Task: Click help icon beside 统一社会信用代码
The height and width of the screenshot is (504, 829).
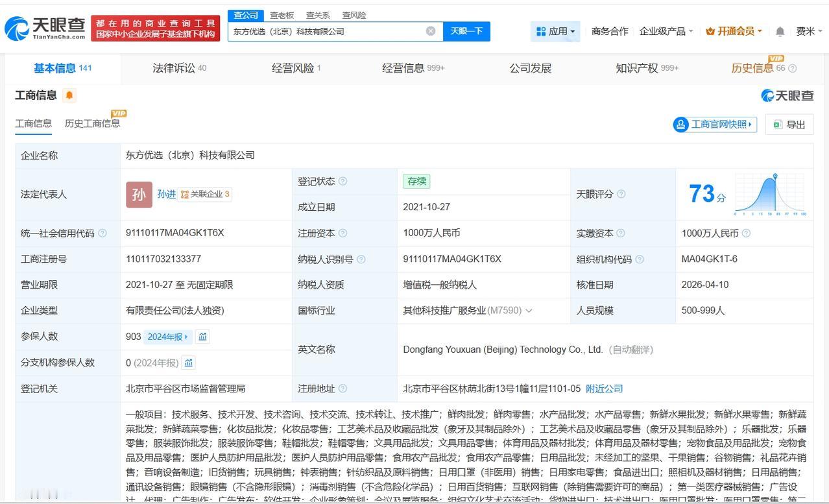Action: click(x=102, y=234)
